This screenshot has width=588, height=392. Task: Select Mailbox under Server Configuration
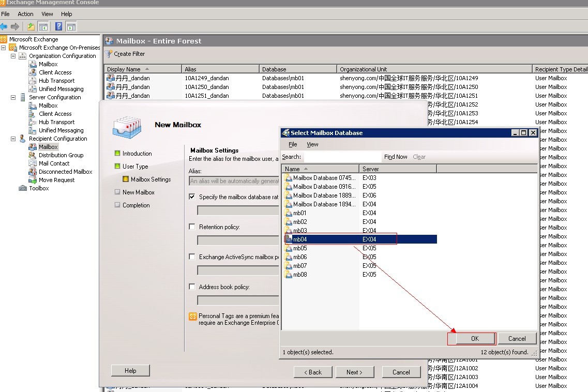[x=48, y=105]
